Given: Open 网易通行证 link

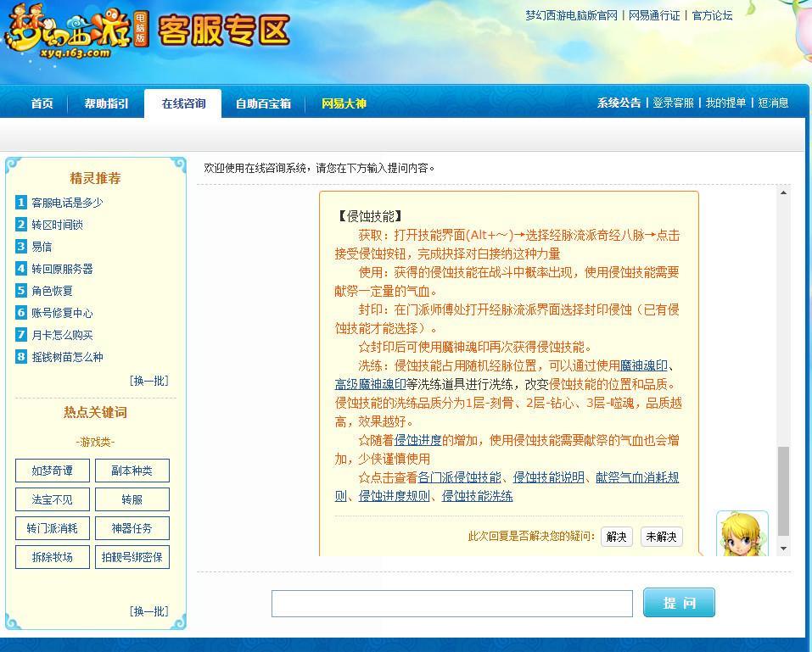Looking at the screenshot, I should pos(654,15).
